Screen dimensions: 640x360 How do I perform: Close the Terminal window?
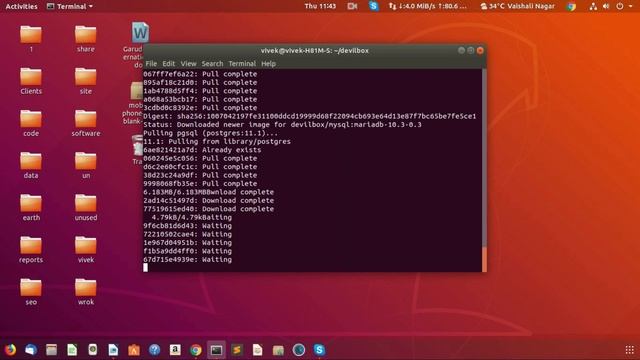click(x=480, y=50)
